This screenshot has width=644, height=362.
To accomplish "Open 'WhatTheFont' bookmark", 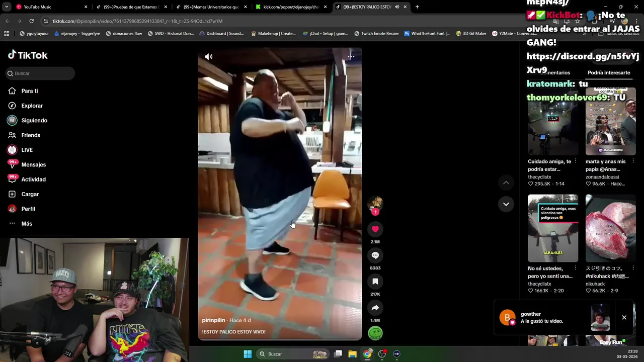I will pyautogui.click(x=427, y=34).
